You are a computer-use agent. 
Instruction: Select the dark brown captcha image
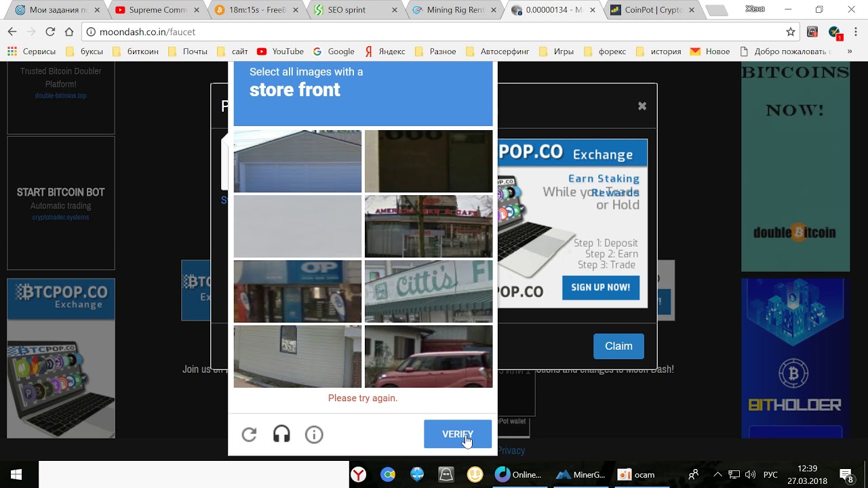[429, 161]
